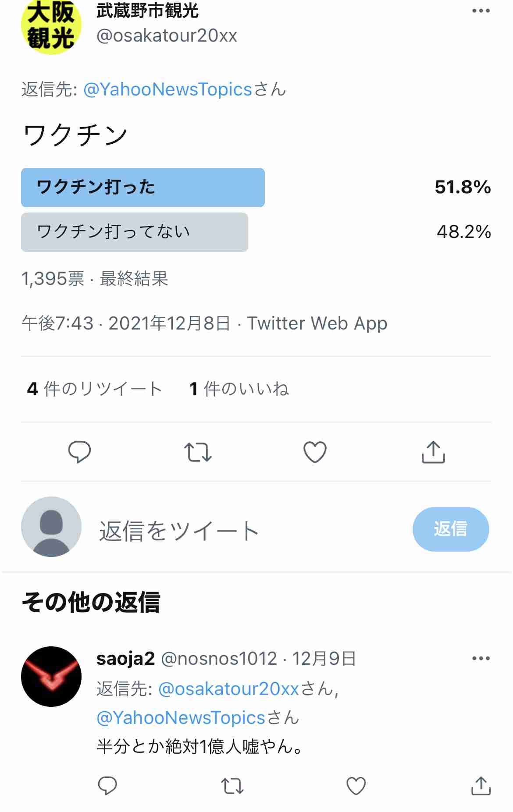Screen dimensions: 513x812
Task: Share saoja2's reply using the share icon
Action: coord(481,786)
